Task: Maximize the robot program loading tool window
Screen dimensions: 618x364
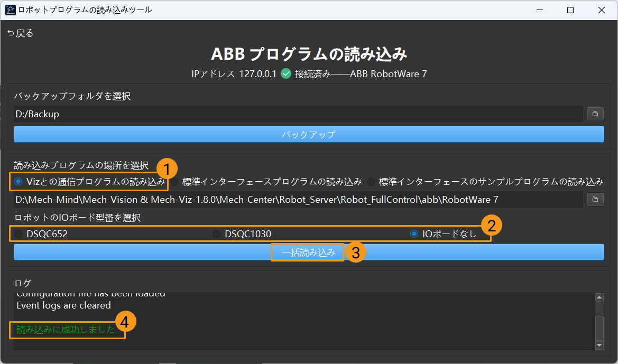Action: coord(570,10)
